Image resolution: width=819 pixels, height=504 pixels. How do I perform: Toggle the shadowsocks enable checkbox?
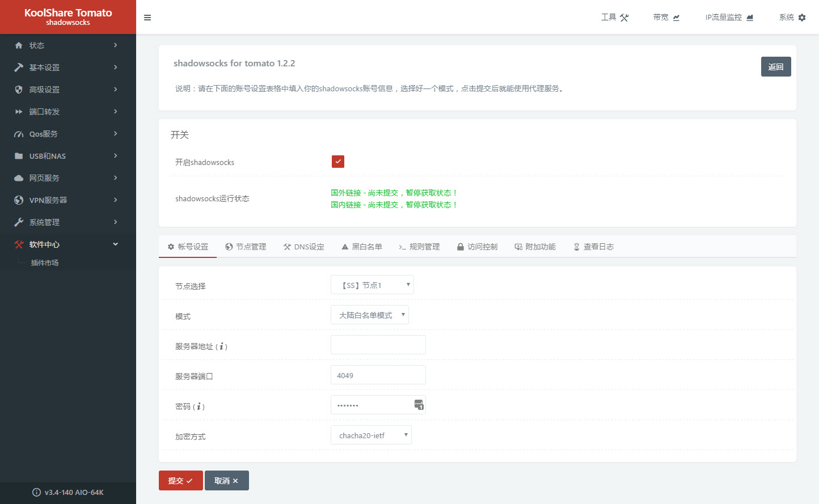click(338, 162)
